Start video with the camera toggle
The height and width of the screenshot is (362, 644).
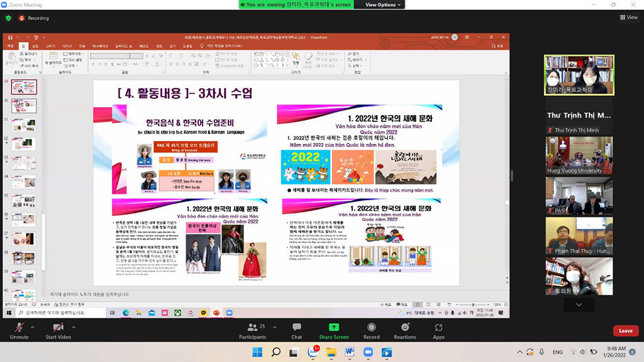pos(58,331)
